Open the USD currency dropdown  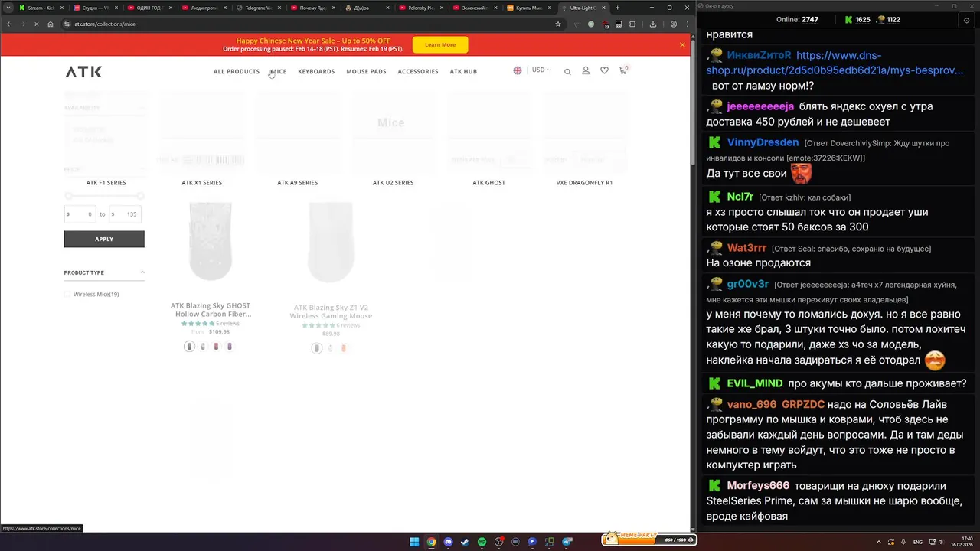pos(541,70)
